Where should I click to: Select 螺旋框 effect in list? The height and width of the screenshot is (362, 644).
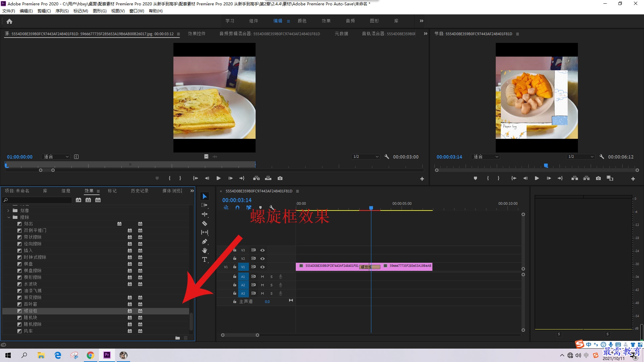coord(96,311)
